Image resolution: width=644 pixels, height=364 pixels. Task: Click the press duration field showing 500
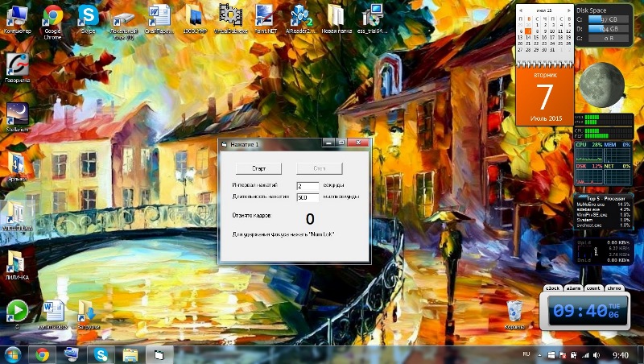pos(308,196)
